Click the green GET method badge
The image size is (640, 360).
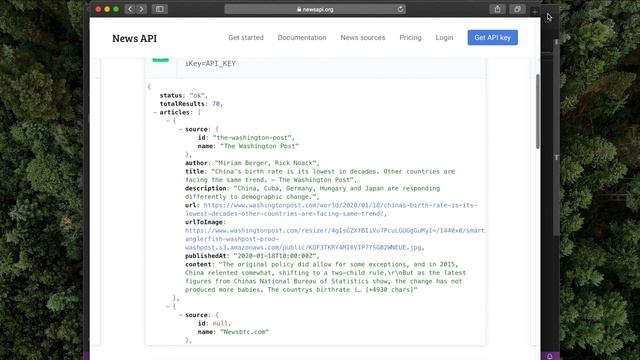tap(160, 60)
